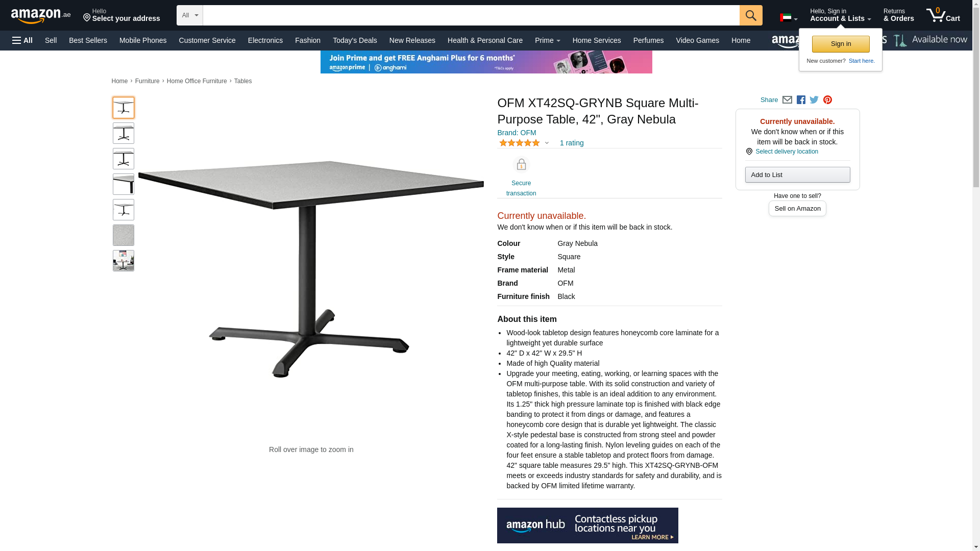Expand the star rating breakdown chevron

[547, 143]
